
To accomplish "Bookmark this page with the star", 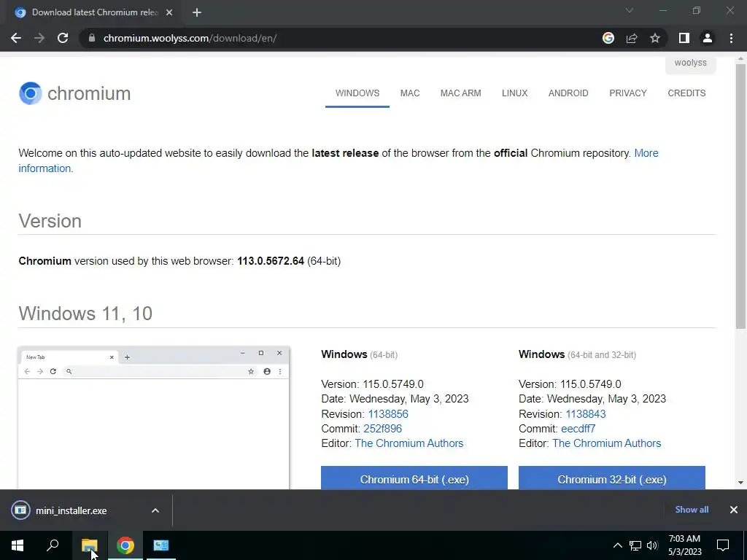I will [655, 38].
